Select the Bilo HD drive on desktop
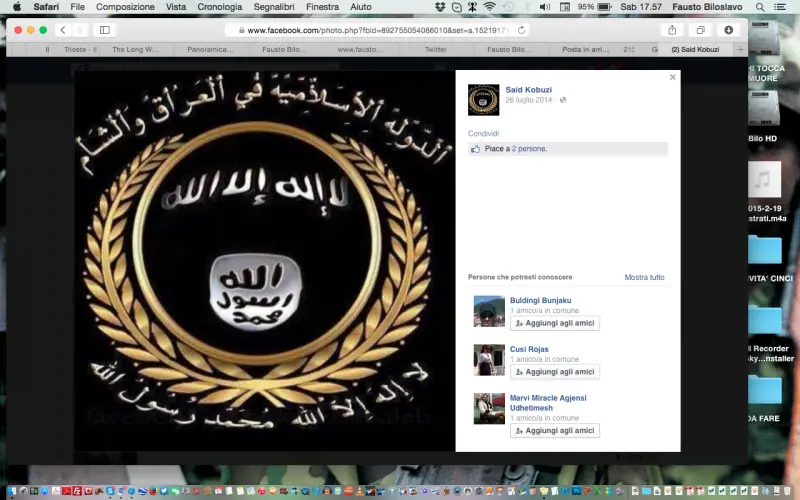This screenshot has height=500, width=800. (x=764, y=117)
